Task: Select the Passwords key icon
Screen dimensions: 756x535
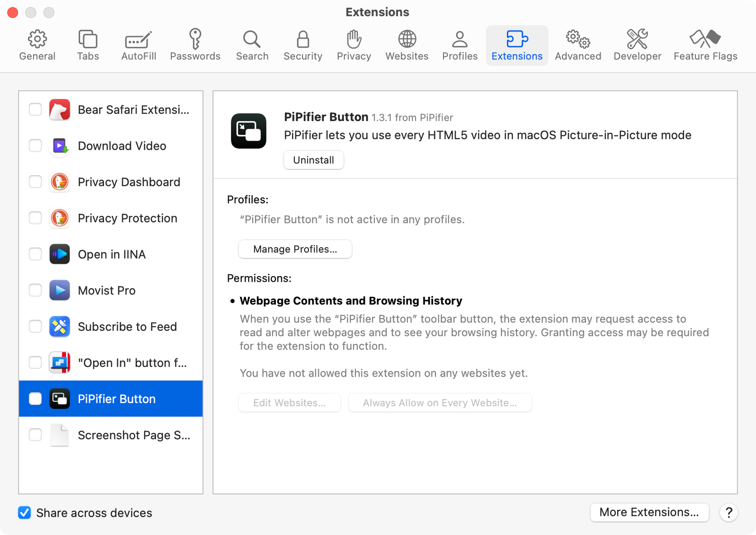Action: (195, 44)
